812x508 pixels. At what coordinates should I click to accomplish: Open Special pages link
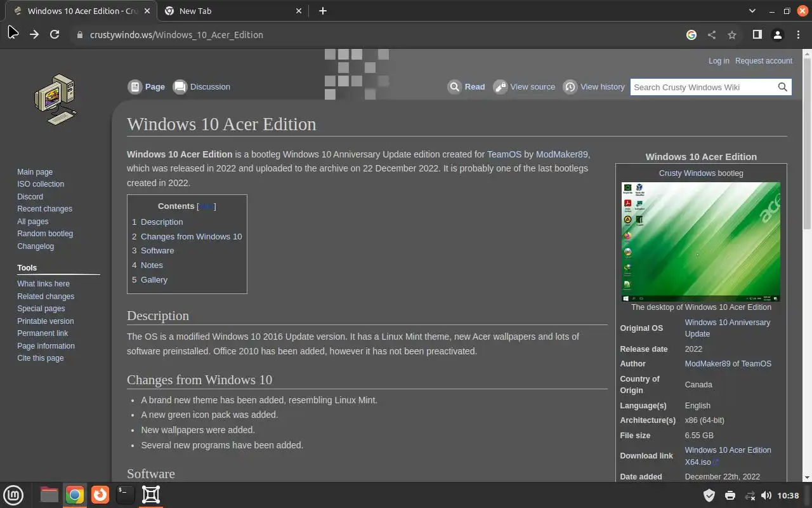coord(41,309)
